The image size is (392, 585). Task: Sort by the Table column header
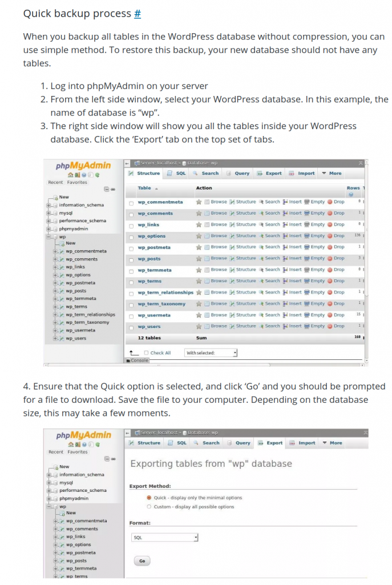tap(144, 188)
